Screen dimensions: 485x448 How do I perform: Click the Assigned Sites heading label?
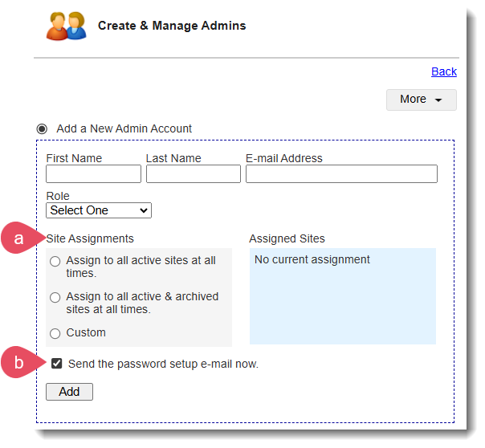(287, 238)
